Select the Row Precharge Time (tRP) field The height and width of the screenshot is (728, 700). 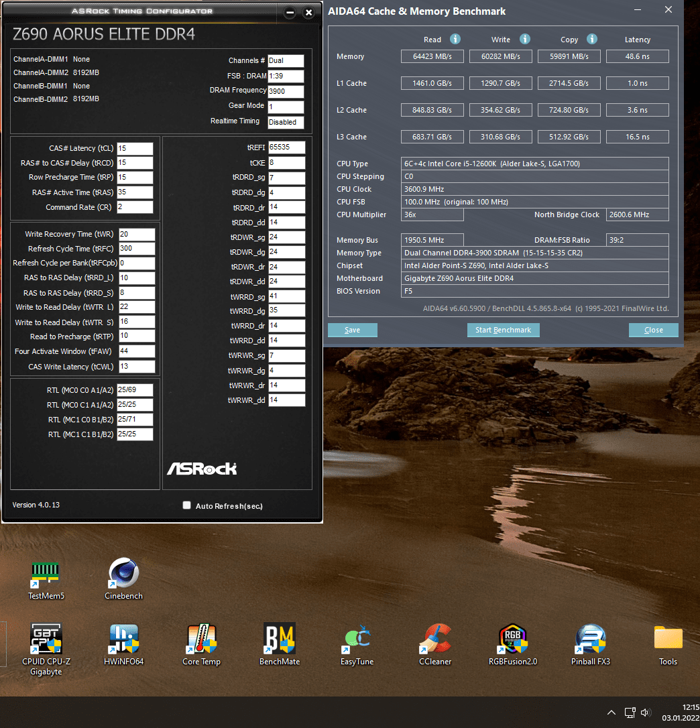(x=135, y=178)
